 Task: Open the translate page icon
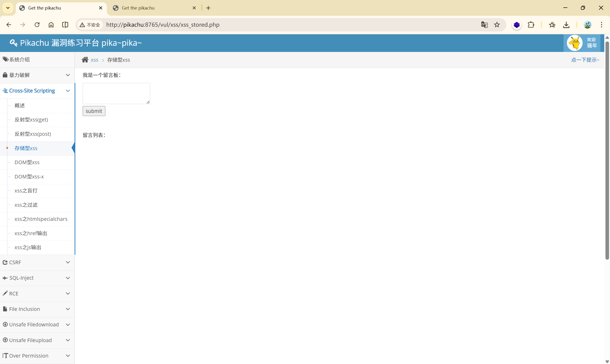(484, 25)
